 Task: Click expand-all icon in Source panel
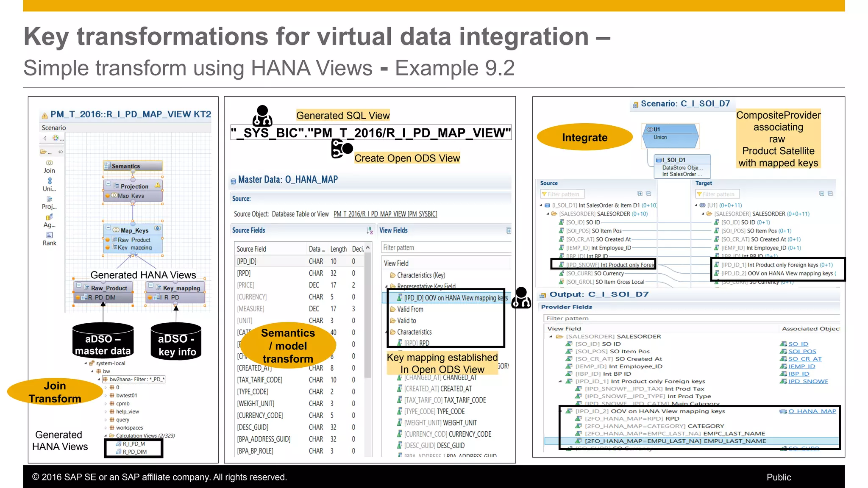[x=640, y=194]
